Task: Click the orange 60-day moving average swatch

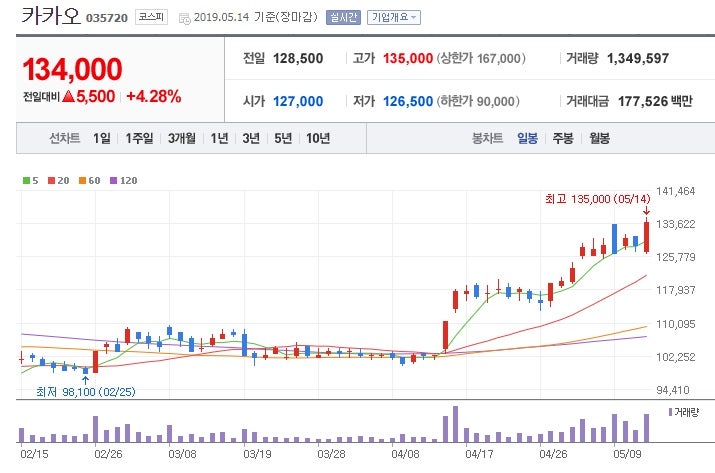Action: [x=82, y=181]
